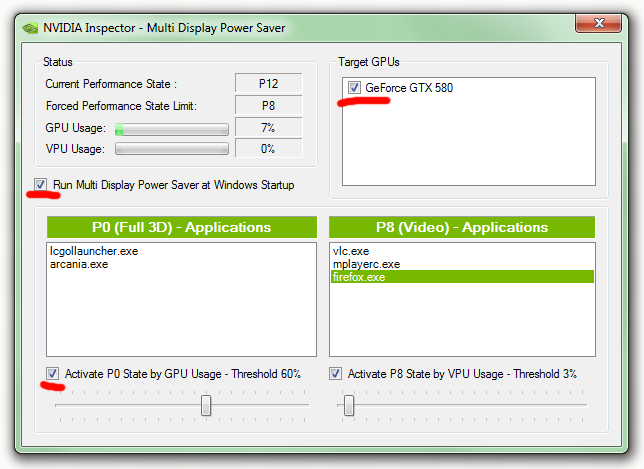
Task: Toggle Activate P0 State by GPU Usage checkbox
Action: click(x=52, y=373)
